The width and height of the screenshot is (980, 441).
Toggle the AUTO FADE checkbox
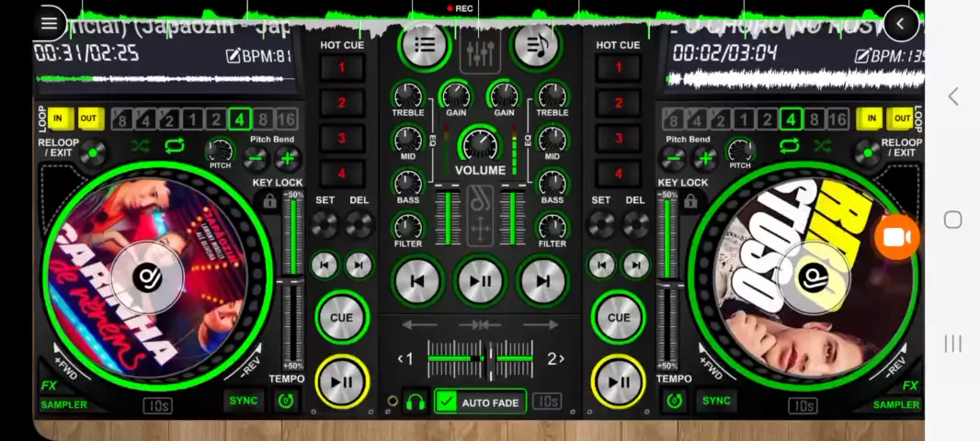coord(447,401)
